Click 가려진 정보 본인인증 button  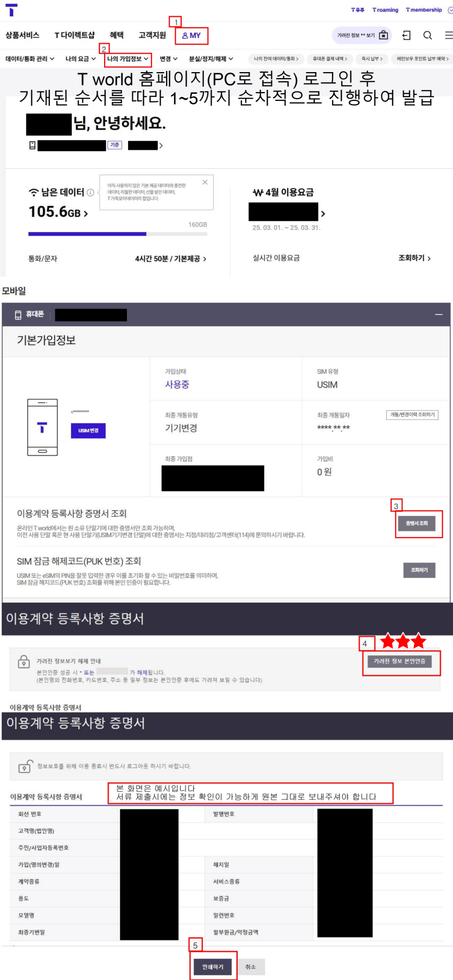[x=399, y=661]
